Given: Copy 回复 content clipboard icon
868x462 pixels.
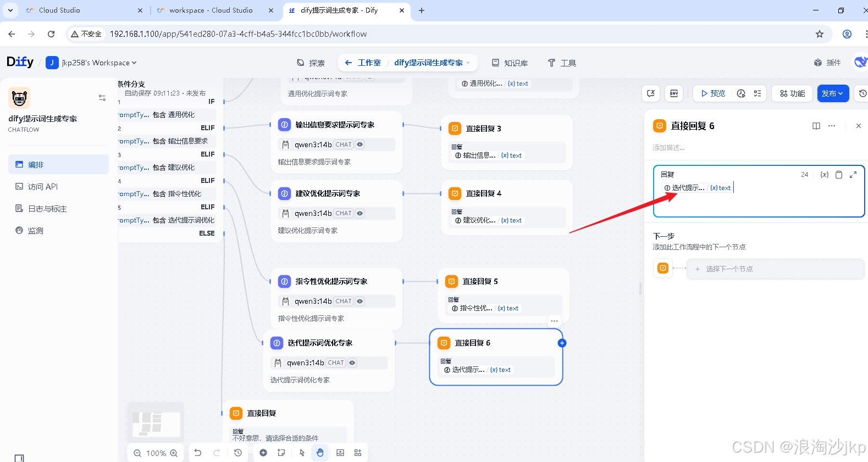Looking at the screenshot, I should tap(839, 175).
